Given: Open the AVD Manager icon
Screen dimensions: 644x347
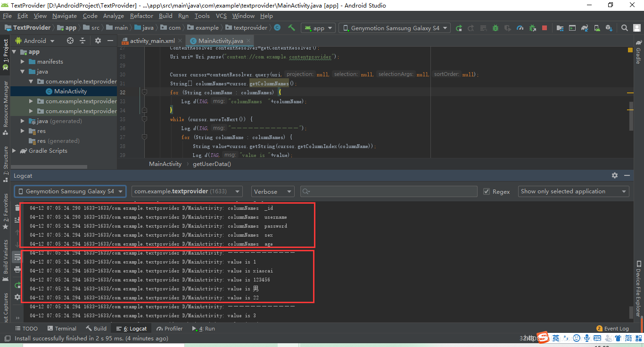Looking at the screenshot, I should tap(597, 28).
